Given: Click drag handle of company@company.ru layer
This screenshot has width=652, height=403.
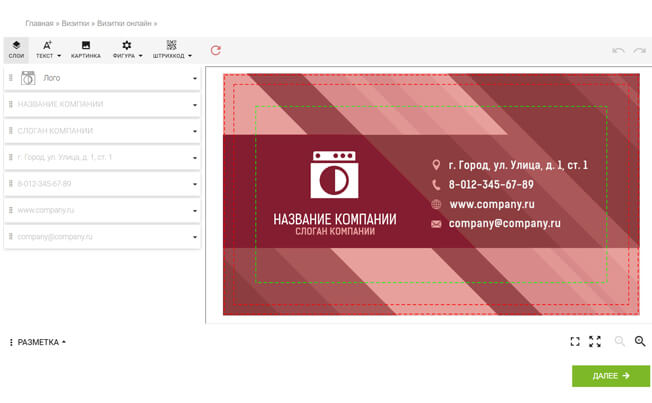Looking at the screenshot, I should 11,237.
